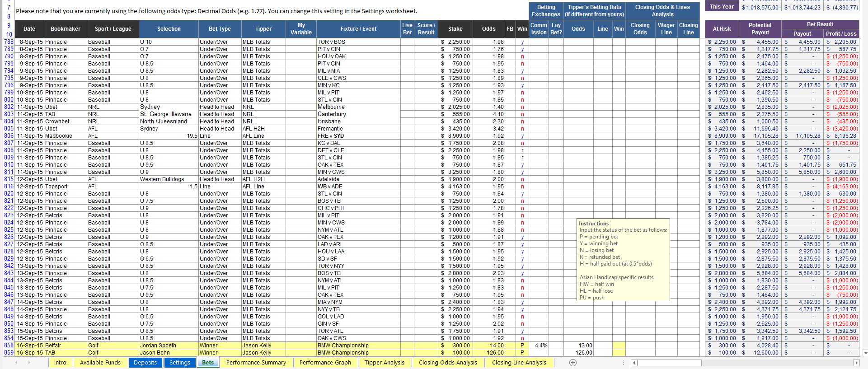Viewport: 868px width, 369px height.
Task: Select row header 806
Action: [x=9, y=136]
